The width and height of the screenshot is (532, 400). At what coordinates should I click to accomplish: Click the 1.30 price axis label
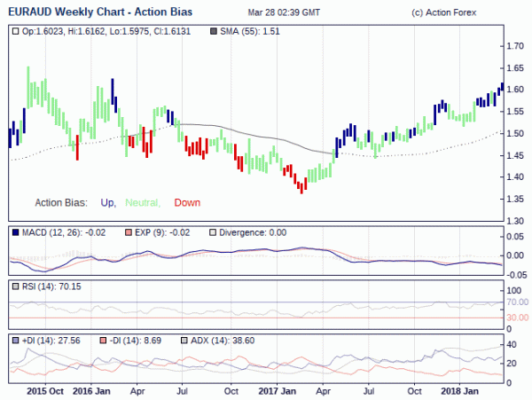(x=515, y=221)
